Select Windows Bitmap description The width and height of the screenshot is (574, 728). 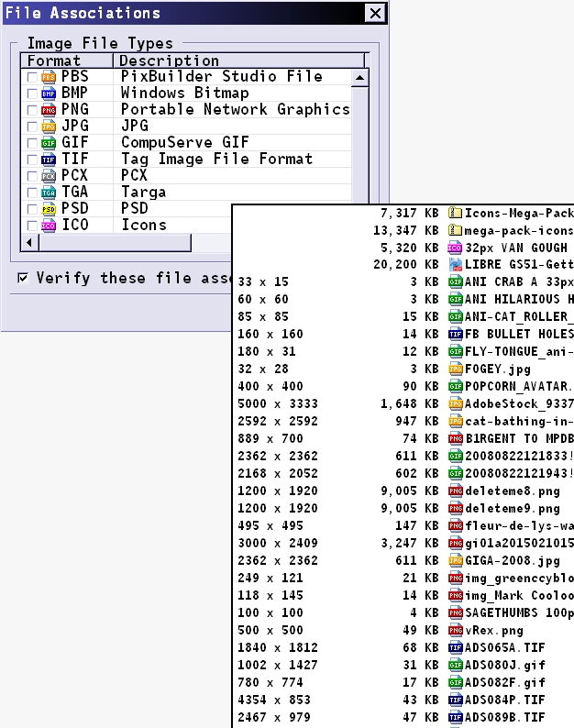[185, 94]
